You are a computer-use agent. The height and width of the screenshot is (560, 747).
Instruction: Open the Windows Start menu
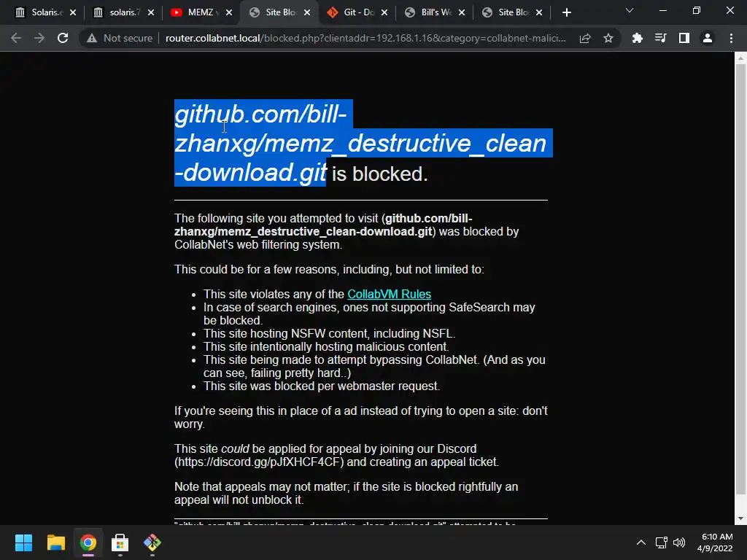coord(23,542)
